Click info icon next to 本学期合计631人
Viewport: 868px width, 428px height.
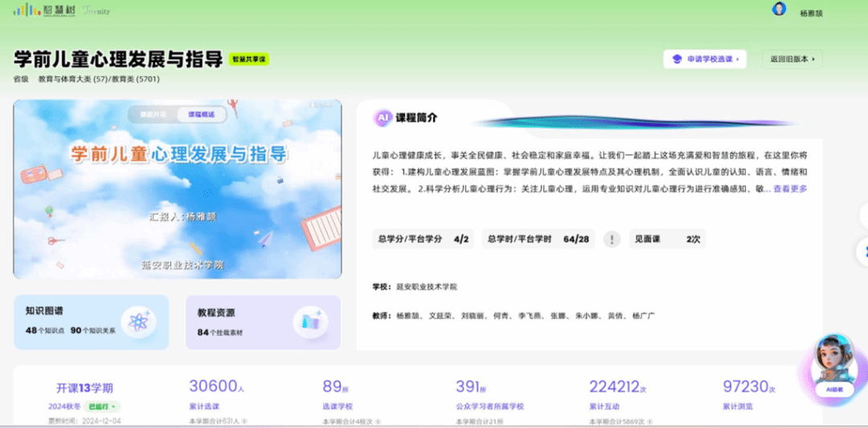(244, 421)
